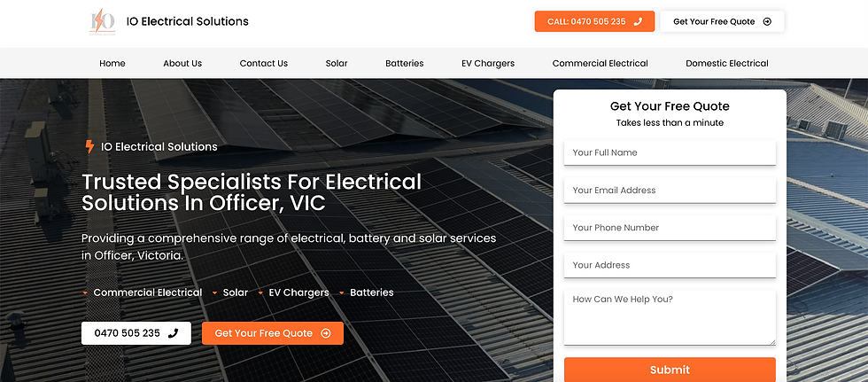Go to Contact Us page
This screenshot has width=868, height=382.
point(264,63)
